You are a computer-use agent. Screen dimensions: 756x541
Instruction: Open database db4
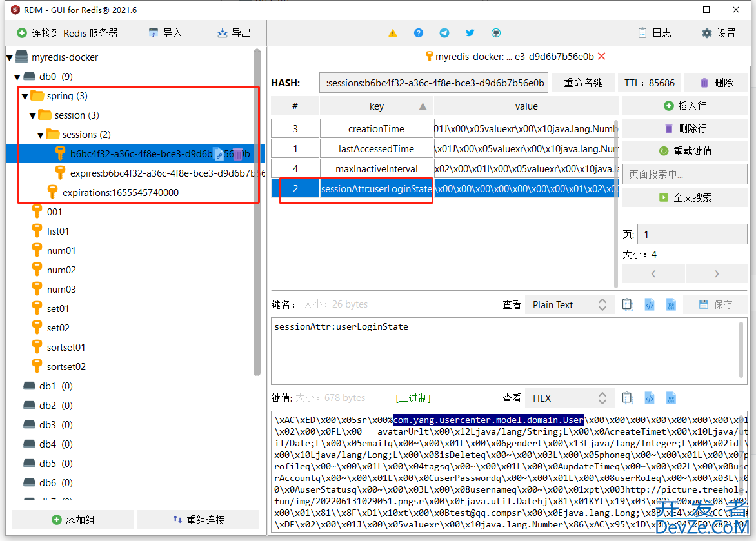point(48,444)
